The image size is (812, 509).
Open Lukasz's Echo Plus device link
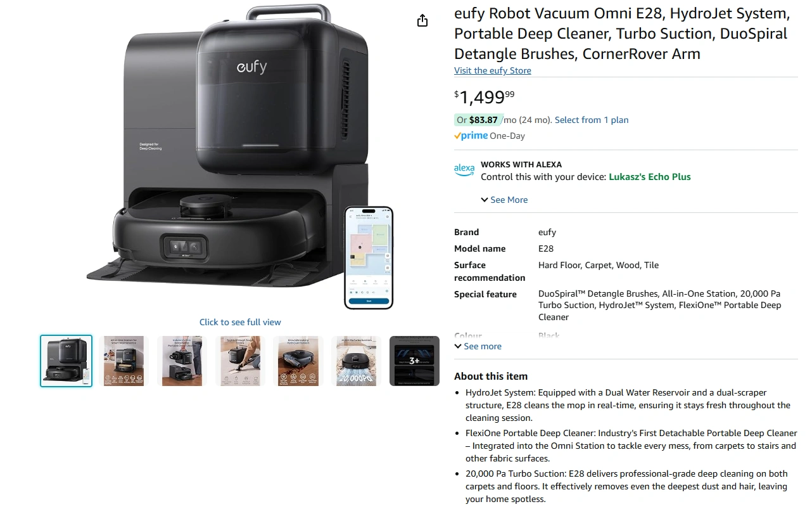650,177
